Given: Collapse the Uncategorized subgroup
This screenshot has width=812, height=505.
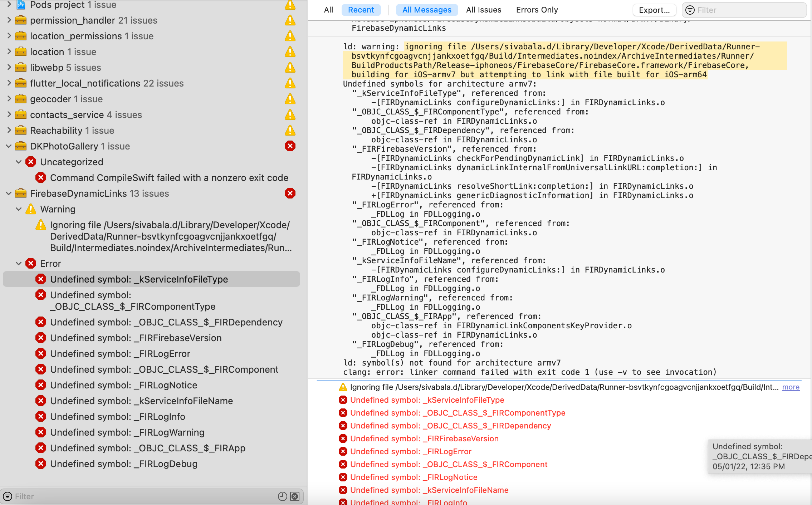Looking at the screenshot, I should pos(19,162).
